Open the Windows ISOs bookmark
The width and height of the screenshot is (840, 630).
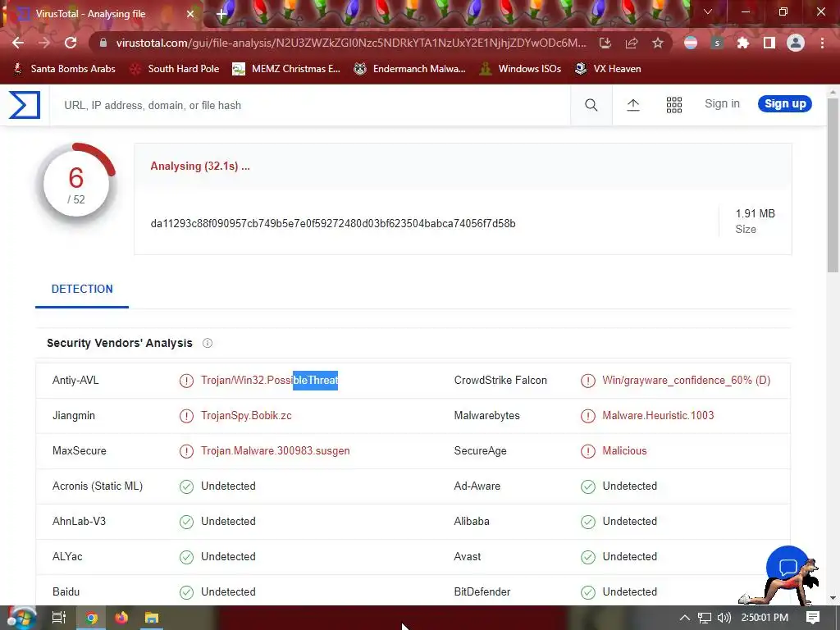point(520,69)
